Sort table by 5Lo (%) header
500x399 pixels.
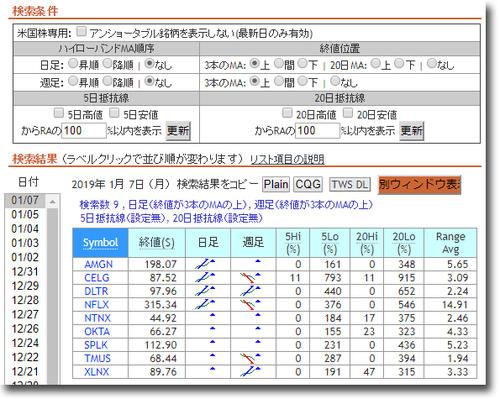[x=330, y=243]
